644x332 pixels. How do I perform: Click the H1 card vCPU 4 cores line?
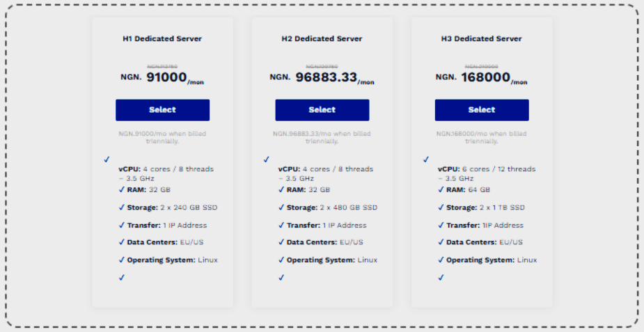166,173
